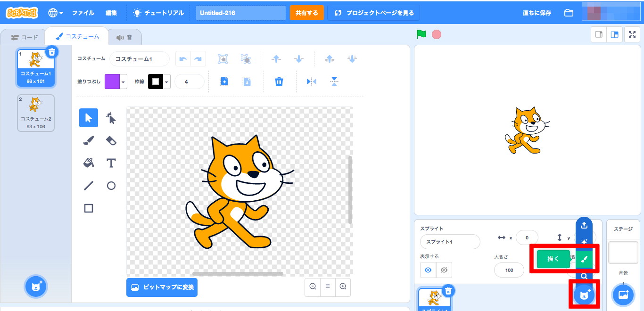The height and width of the screenshot is (311, 644).
Task: Zoom in on the costume canvas
Action: click(x=343, y=286)
